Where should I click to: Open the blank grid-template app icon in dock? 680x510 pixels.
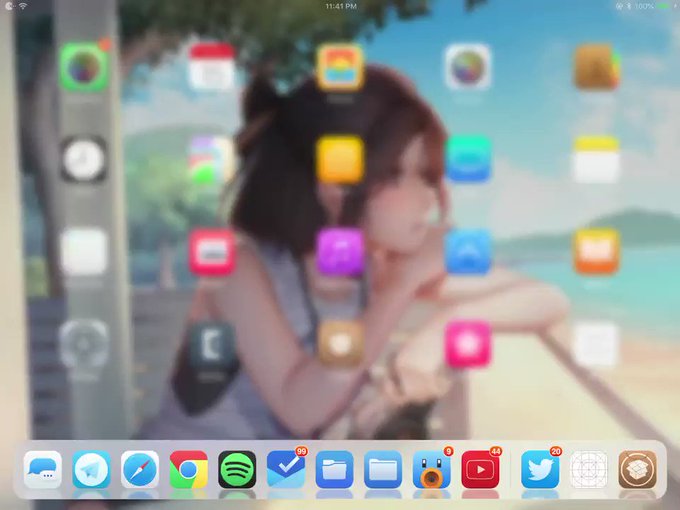[x=588, y=469]
